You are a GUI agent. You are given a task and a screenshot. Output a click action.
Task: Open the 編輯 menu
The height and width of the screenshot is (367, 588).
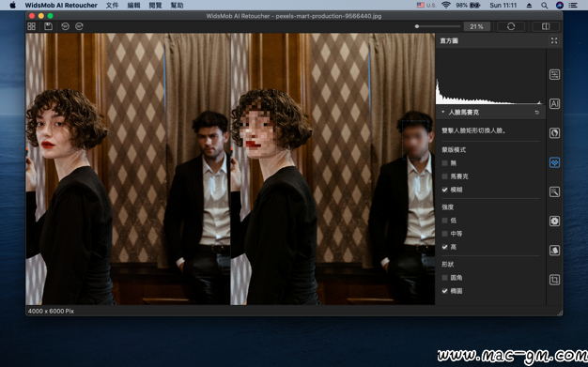[x=133, y=6]
